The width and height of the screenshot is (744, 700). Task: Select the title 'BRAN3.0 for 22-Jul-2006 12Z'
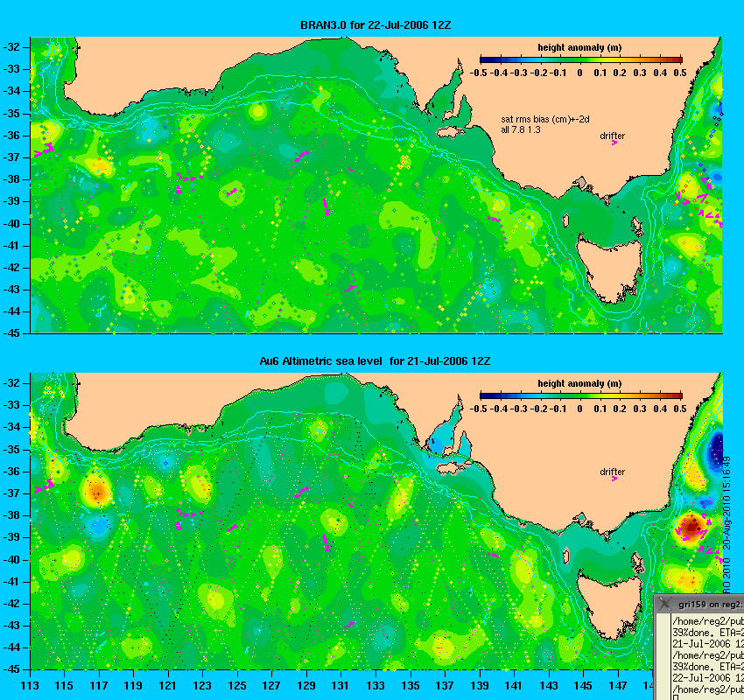click(x=376, y=25)
